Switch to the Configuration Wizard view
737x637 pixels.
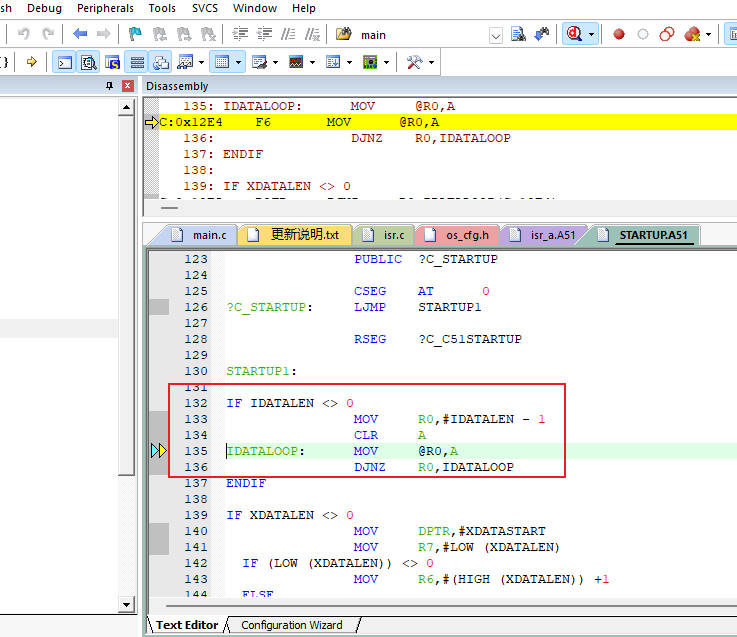[291, 625]
